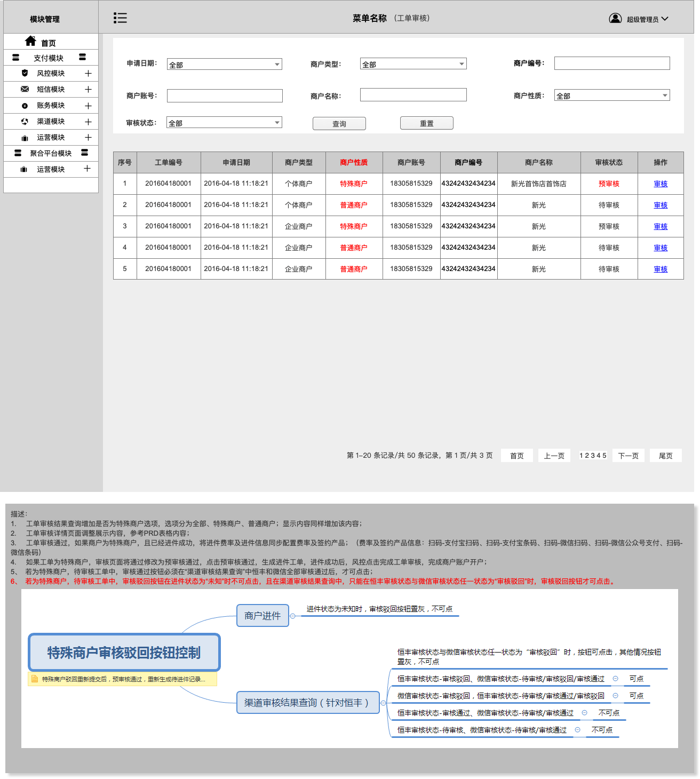Collapse the 渠道审核结果查询 node circle
The width and height of the screenshot is (700, 779).
click(x=383, y=703)
